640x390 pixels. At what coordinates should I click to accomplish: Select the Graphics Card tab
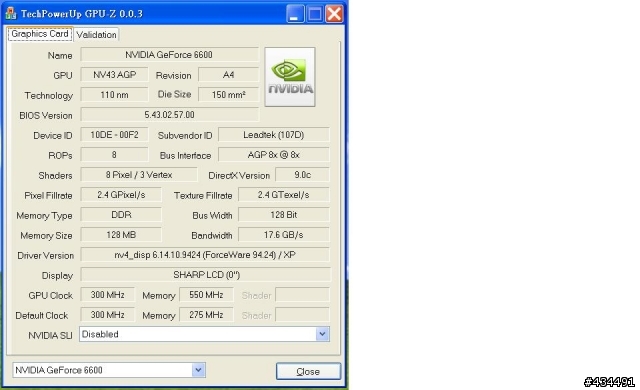[x=40, y=34]
